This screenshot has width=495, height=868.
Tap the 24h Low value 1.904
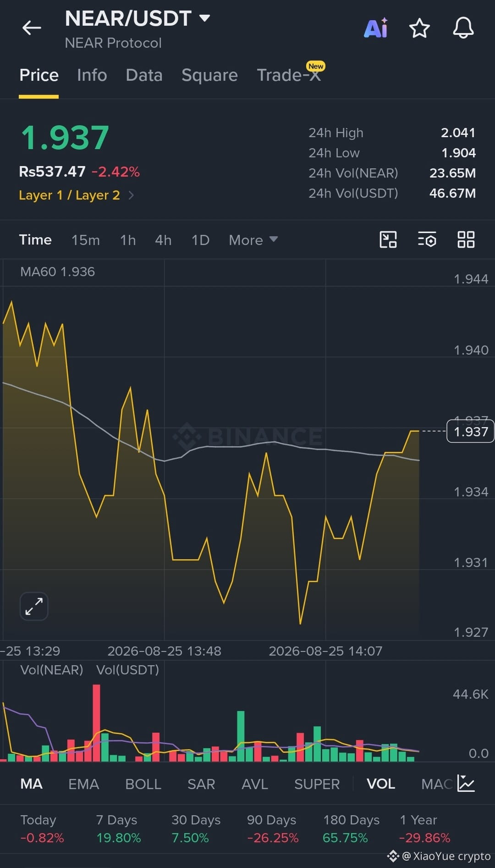[458, 153]
